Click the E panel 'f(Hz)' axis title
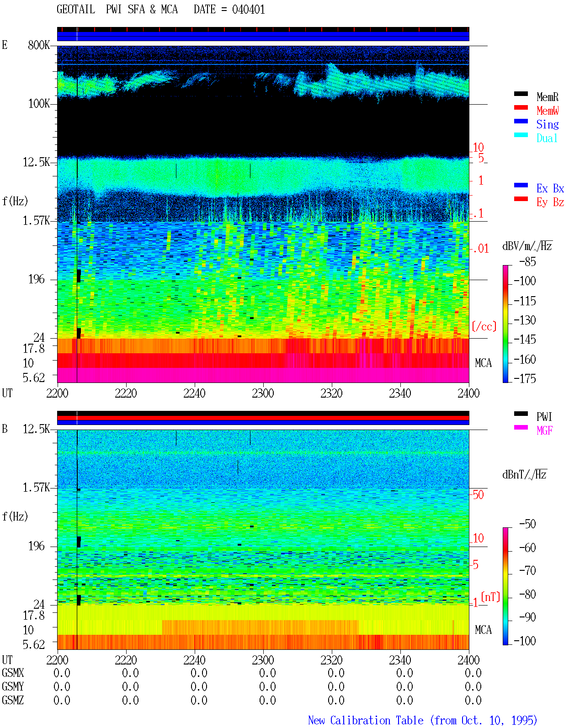The width and height of the screenshot is (585, 728). (x=15, y=201)
